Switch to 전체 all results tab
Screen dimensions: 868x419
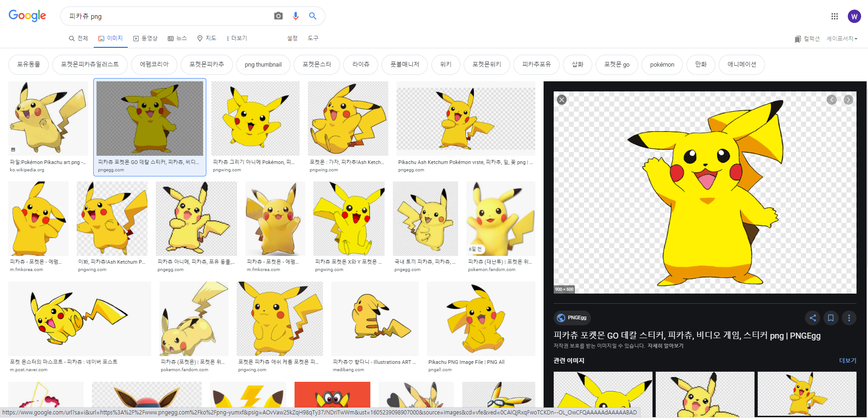[x=78, y=38]
